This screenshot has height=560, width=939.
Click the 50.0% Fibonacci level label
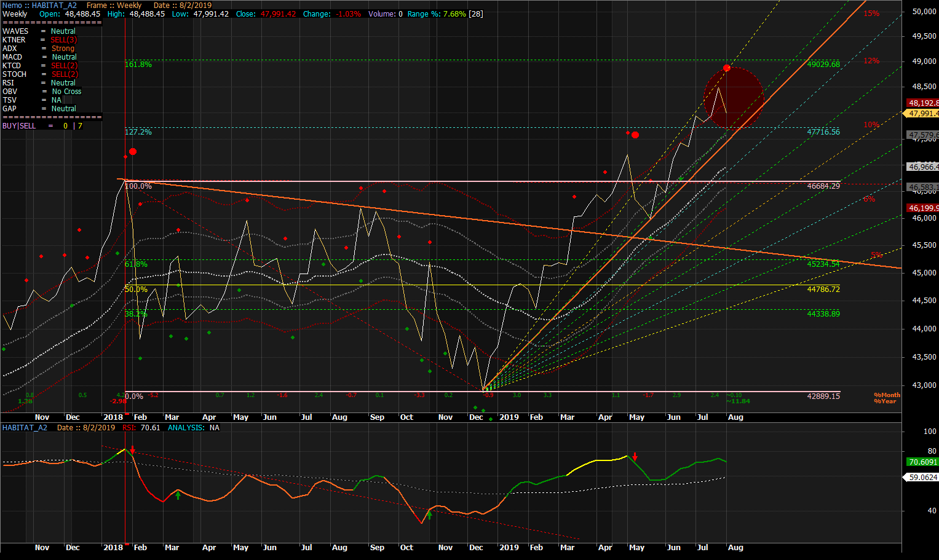coord(136,289)
